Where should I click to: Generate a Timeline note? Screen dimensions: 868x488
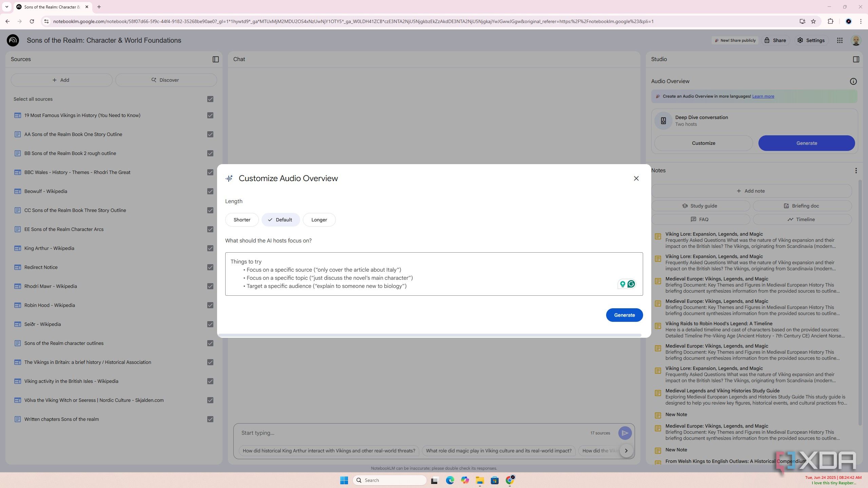pos(802,219)
